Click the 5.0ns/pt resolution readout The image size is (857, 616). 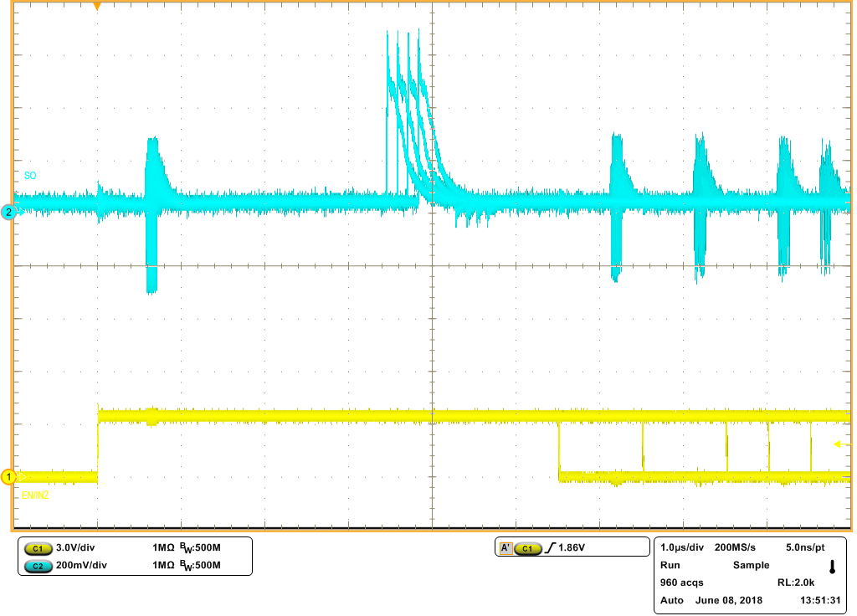pyautogui.click(x=806, y=547)
